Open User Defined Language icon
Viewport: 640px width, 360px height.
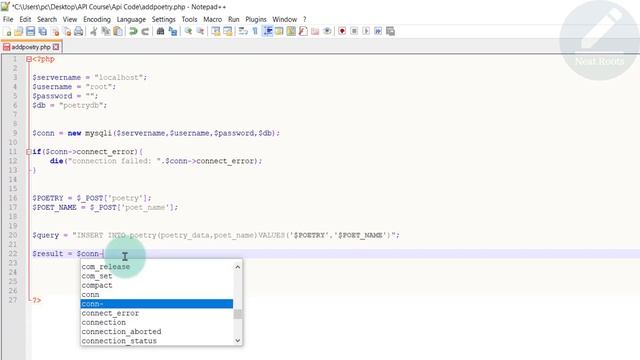(279, 31)
